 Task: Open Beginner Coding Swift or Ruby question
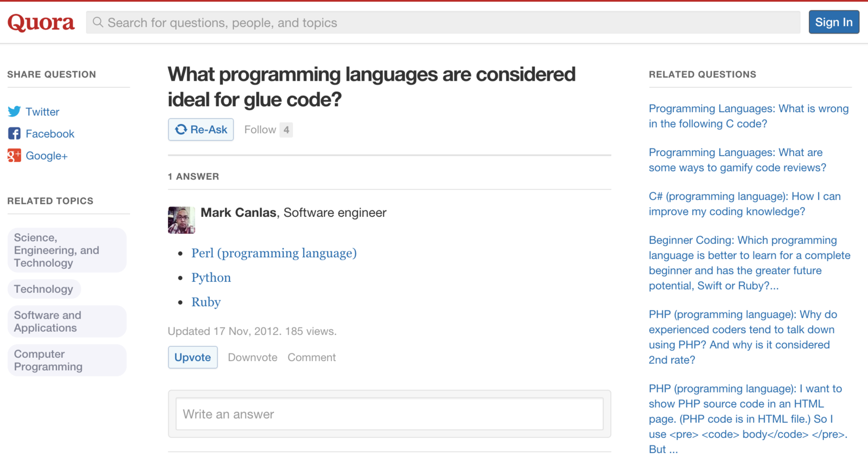pyautogui.click(x=750, y=263)
